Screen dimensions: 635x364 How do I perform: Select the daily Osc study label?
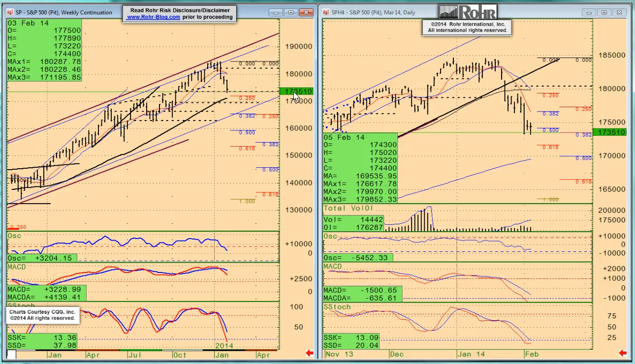click(330, 237)
